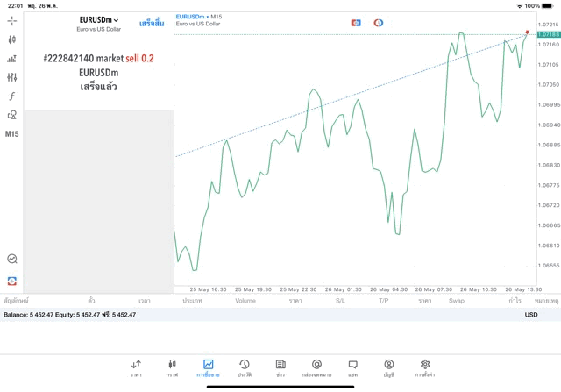The width and height of the screenshot is (561, 392).
Task: Click the chart search icon in sidebar
Action: click(x=12, y=259)
